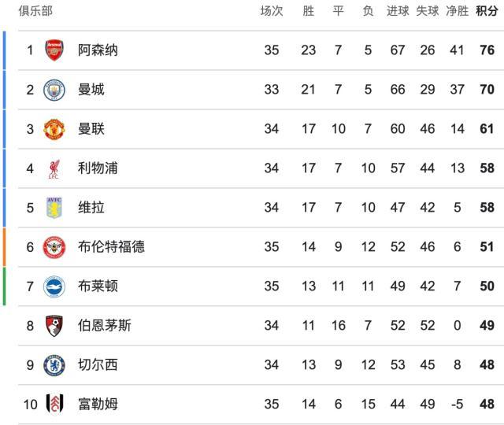
Task: Sort table by 积分 column header
Action: tap(487, 11)
